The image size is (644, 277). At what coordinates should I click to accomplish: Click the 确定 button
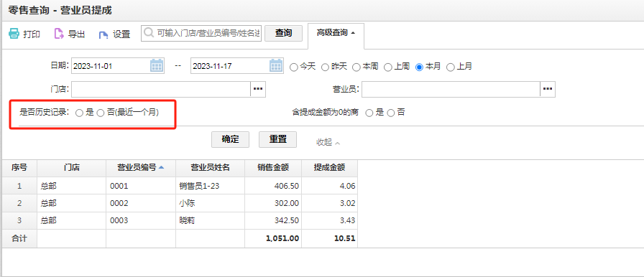[x=230, y=139]
